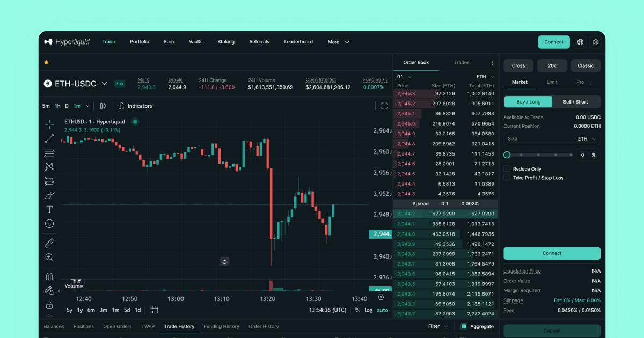The image size is (644, 338).
Task: Open the settings gear
Action: coord(596,42)
